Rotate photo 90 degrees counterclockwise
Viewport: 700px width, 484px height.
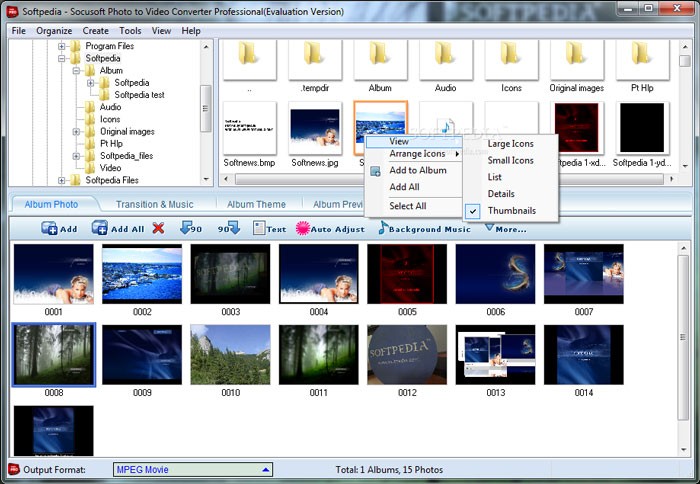[191, 228]
